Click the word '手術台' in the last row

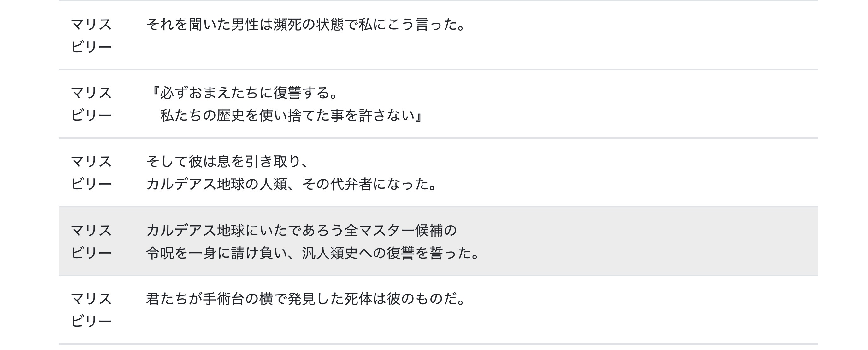tap(223, 299)
